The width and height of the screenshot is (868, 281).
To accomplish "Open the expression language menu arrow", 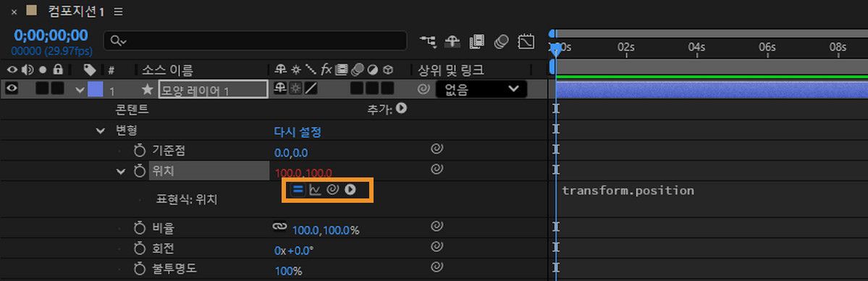I will (x=350, y=190).
